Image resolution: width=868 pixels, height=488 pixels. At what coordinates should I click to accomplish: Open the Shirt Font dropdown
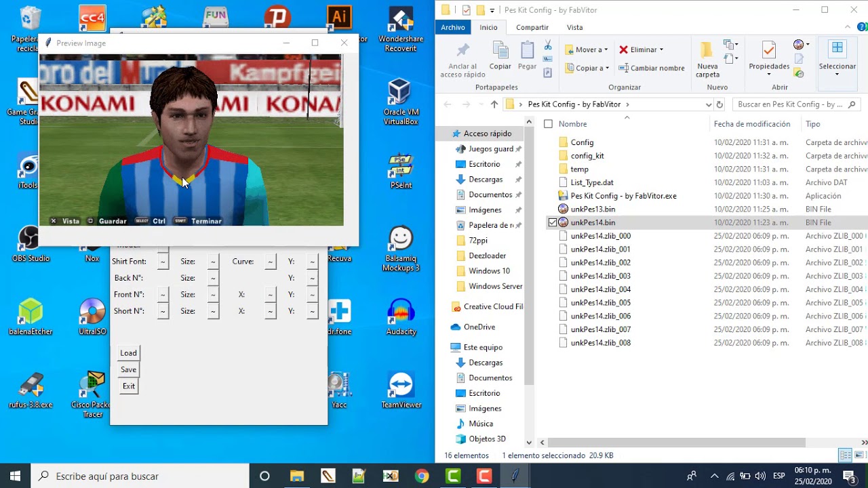(x=163, y=262)
